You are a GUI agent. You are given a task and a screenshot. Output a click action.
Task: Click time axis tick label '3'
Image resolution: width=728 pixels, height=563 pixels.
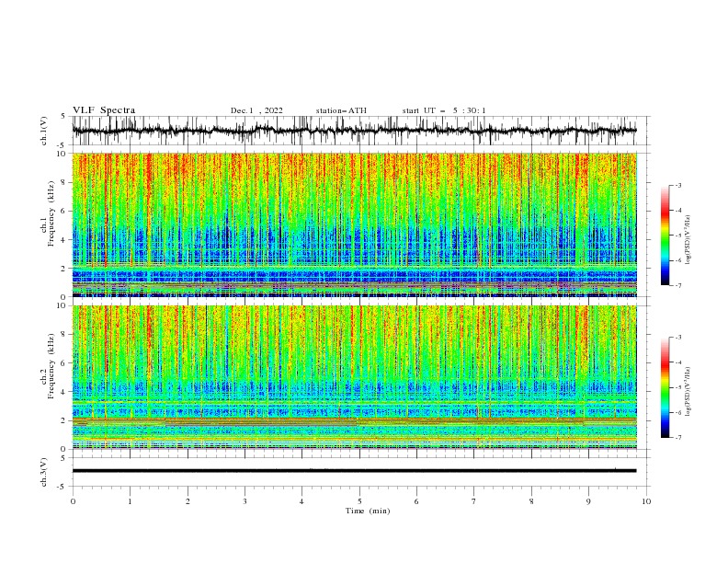(245, 501)
